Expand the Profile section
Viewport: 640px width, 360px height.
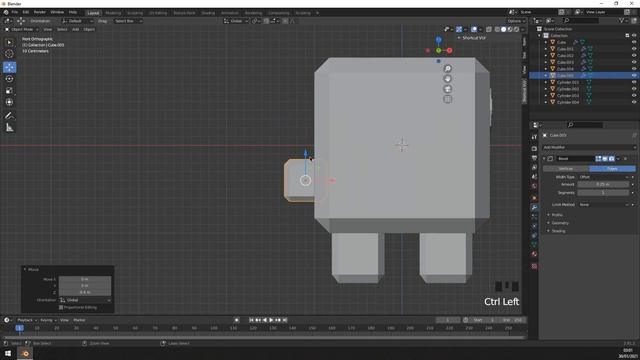pos(556,215)
